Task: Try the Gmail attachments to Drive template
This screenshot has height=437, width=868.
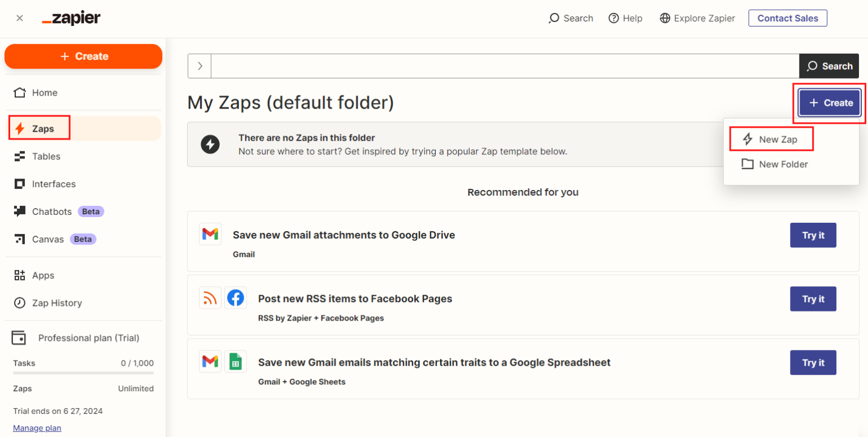Action: (813, 235)
